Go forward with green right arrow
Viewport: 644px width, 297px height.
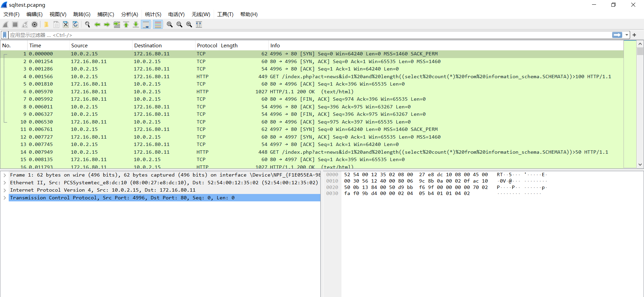pyautogui.click(x=107, y=24)
